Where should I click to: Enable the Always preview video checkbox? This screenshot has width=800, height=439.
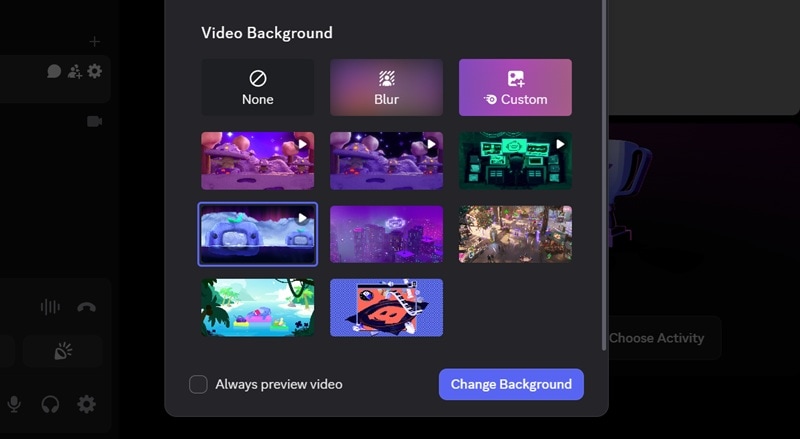pos(198,384)
